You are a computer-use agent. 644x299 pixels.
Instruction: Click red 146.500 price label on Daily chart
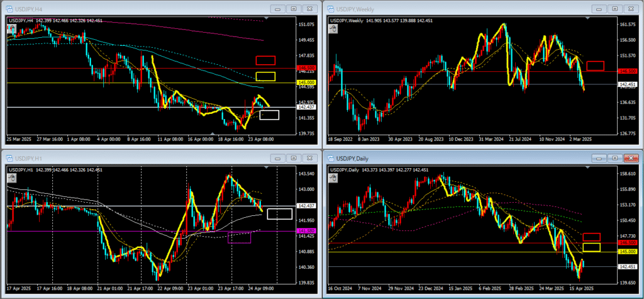pos(627,243)
